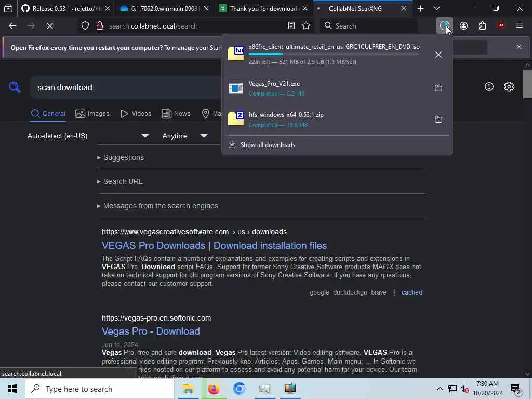
Task: List all tabs dropdown arrow
Action: (437, 8)
